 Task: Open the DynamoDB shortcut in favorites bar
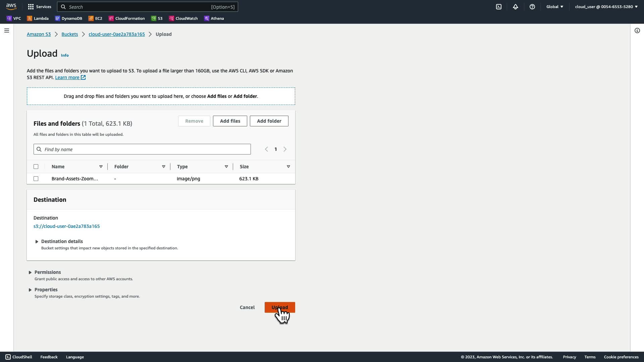click(x=69, y=18)
